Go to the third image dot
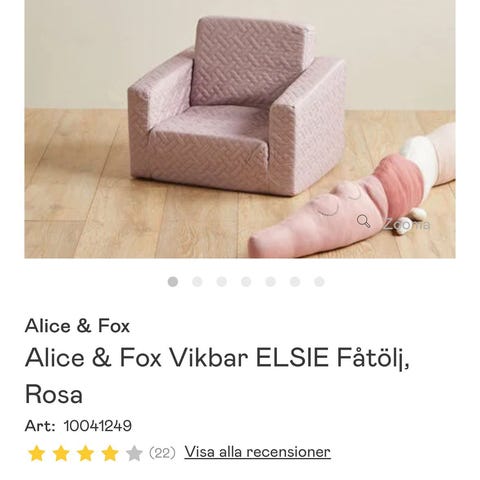This screenshot has height=480, width=480. (x=222, y=282)
